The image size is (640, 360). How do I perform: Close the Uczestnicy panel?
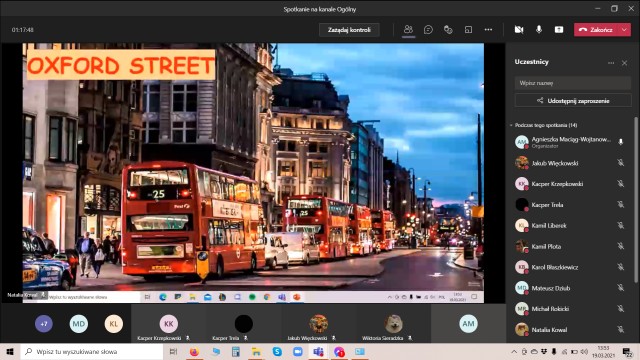tap(624, 63)
